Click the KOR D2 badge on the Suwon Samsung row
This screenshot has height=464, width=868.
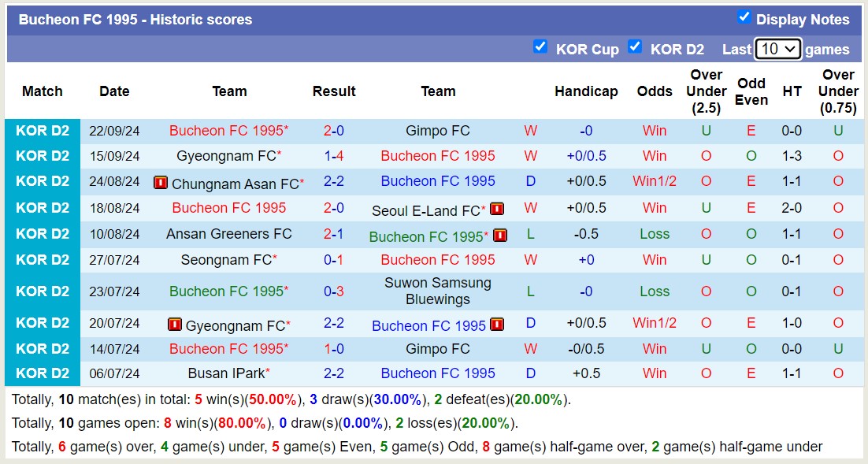tap(42, 291)
